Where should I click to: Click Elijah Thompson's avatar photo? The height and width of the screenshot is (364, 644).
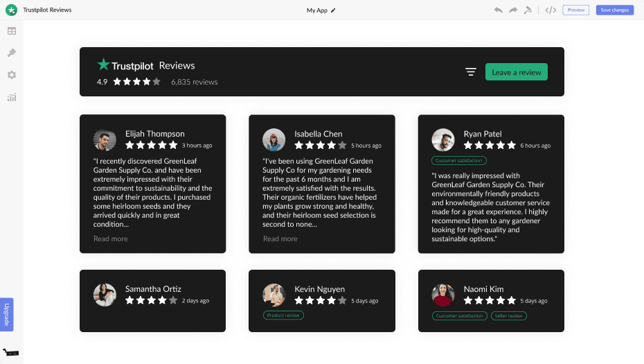click(x=105, y=140)
